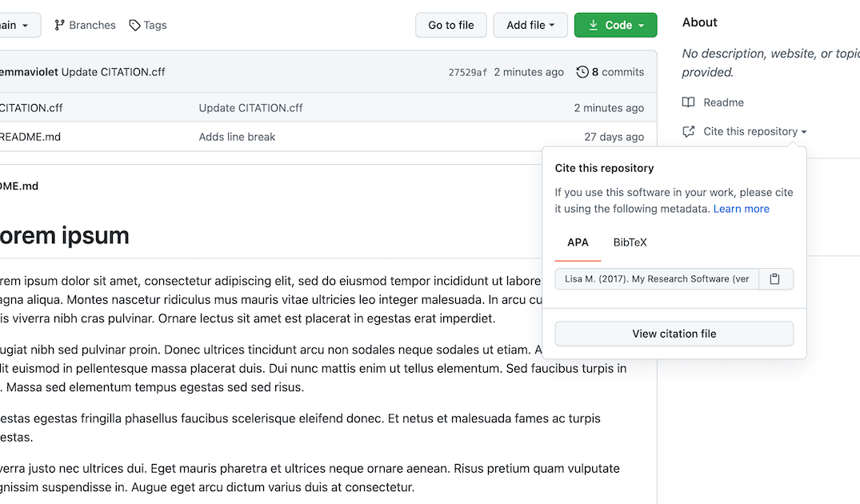The height and width of the screenshot is (504, 860).
Task: Click the Readme book icon in About
Action: pos(690,102)
